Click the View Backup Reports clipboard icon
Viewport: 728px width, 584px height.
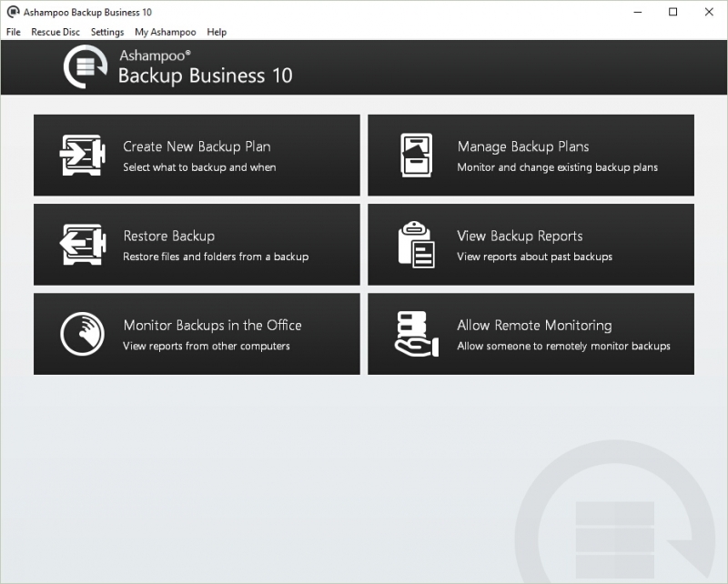point(417,245)
